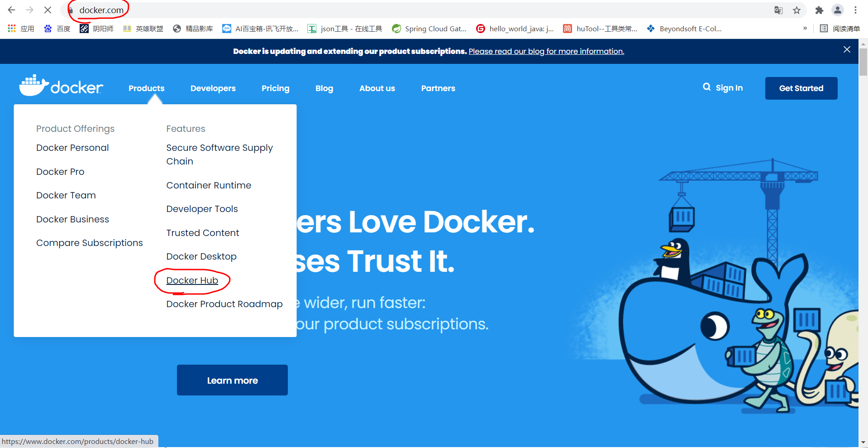
Task: Open Developer Tools
Action: (x=202, y=209)
